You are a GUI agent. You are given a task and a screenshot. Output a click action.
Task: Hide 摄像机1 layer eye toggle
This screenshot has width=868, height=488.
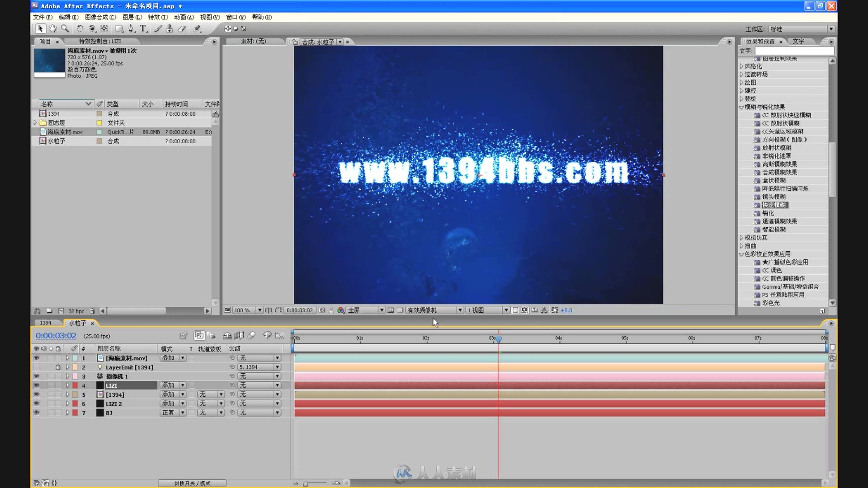pos(36,376)
